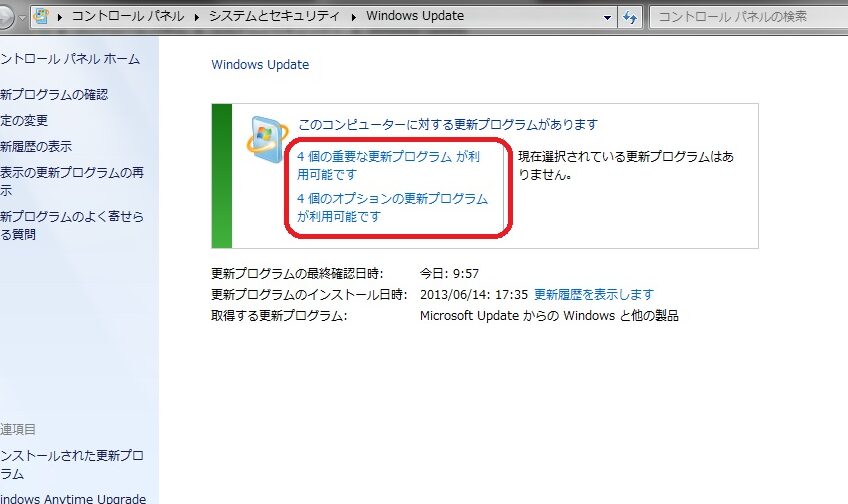Open 4 個の重要な更新プログラム link
Image resolution: width=848 pixels, height=504 pixels.
(x=388, y=165)
